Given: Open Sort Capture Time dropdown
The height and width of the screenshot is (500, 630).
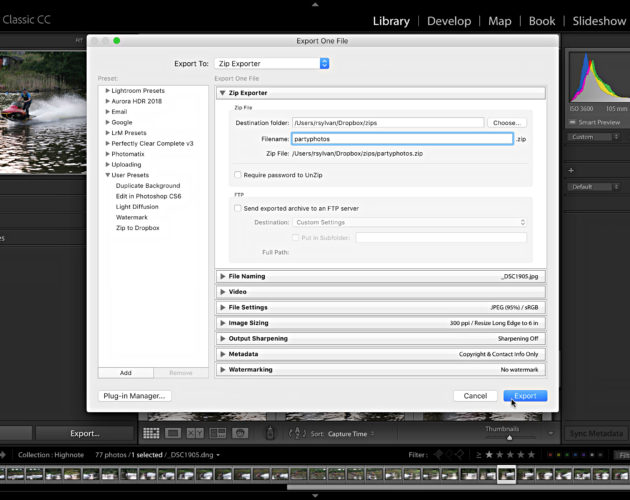Looking at the screenshot, I should click(x=351, y=434).
